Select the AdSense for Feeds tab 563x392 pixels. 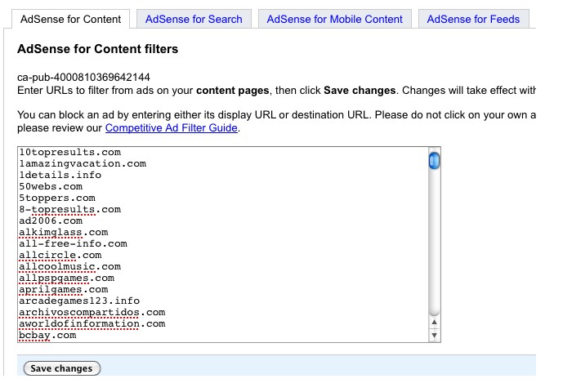point(473,19)
